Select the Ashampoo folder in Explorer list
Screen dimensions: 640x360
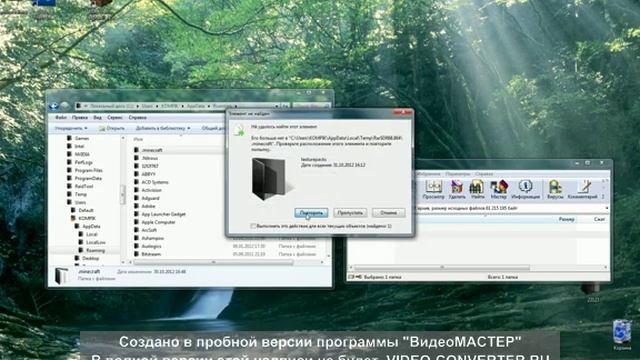[149, 238]
